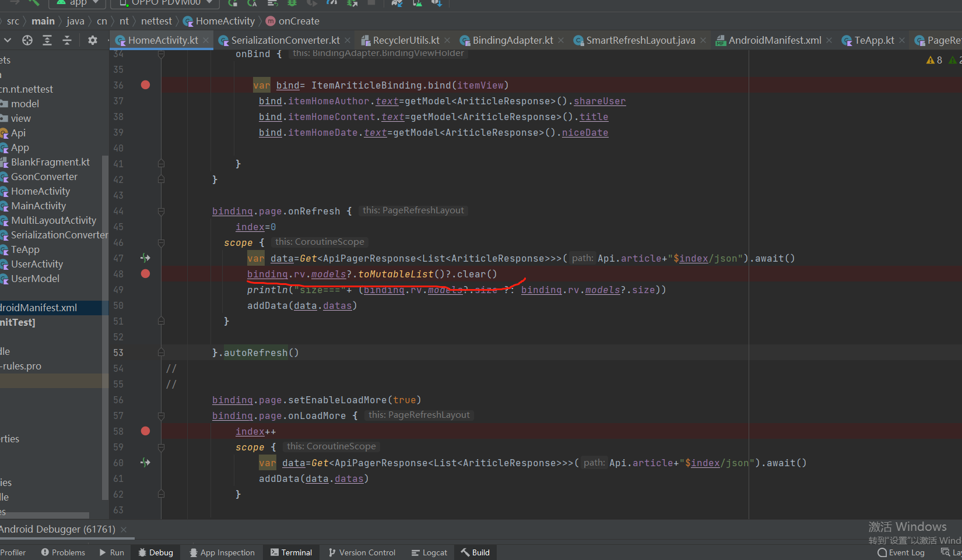Screen dimensions: 962x560
Task: Open the Terminal tool window
Action: coord(291,552)
